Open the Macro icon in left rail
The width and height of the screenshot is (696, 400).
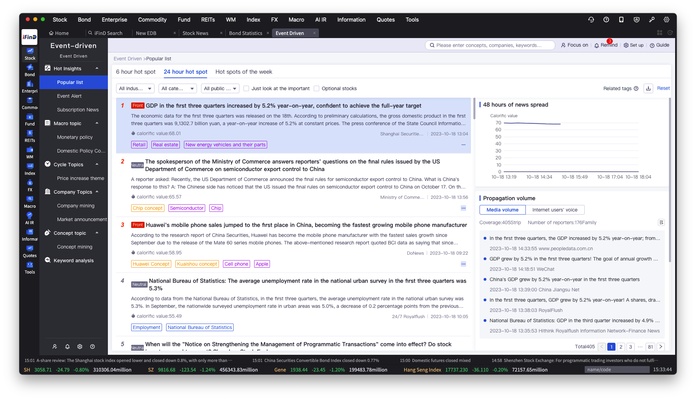tap(30, 202)
